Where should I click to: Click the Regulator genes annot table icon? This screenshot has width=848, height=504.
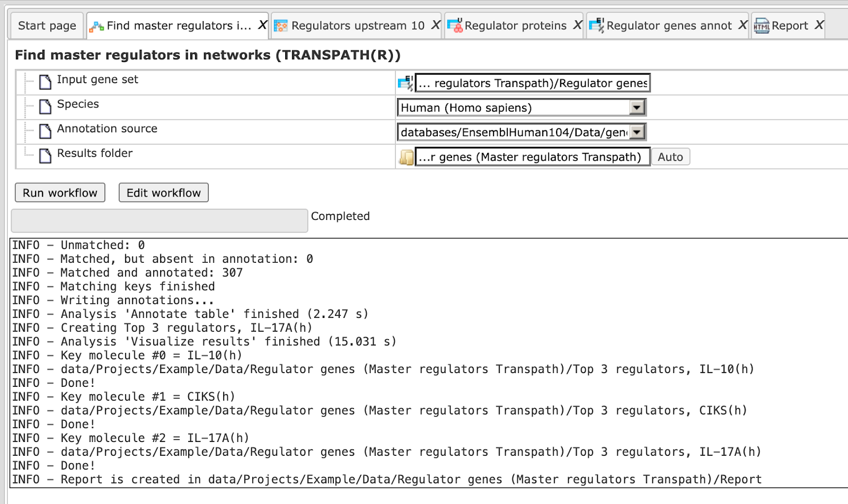597,25
